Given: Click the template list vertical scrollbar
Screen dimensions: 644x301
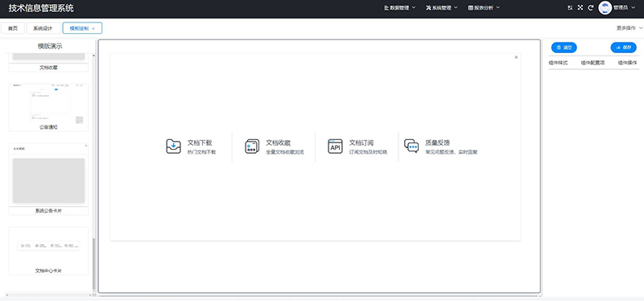Looking at the screenshot, I should (93, 263).
